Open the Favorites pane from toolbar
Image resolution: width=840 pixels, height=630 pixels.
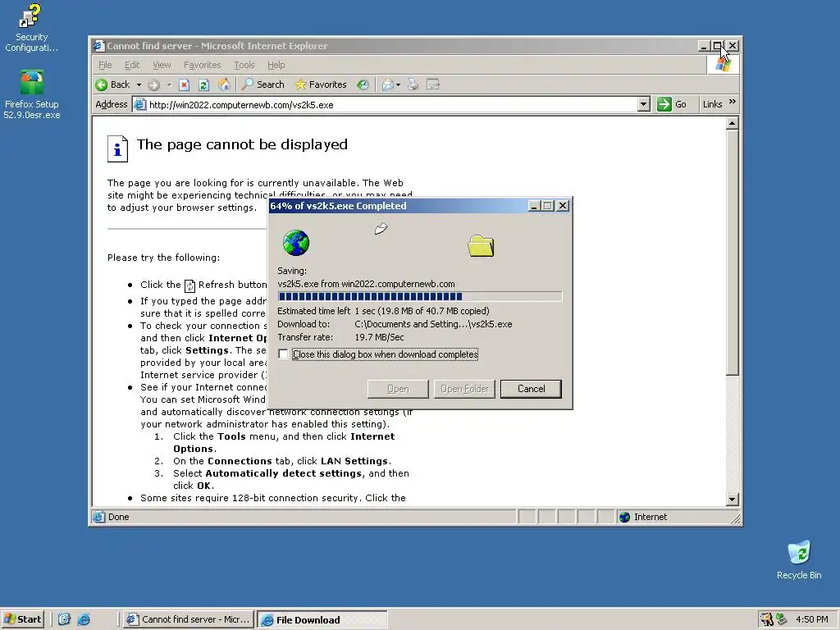pyautogui.click(x=321, y=84)
